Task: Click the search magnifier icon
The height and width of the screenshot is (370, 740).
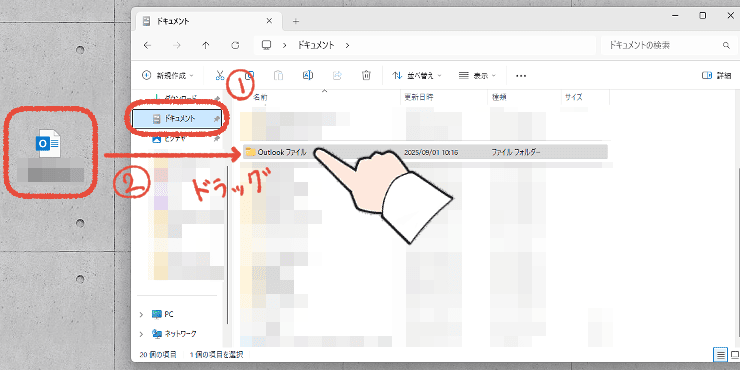Action: [x=726, y=46]
